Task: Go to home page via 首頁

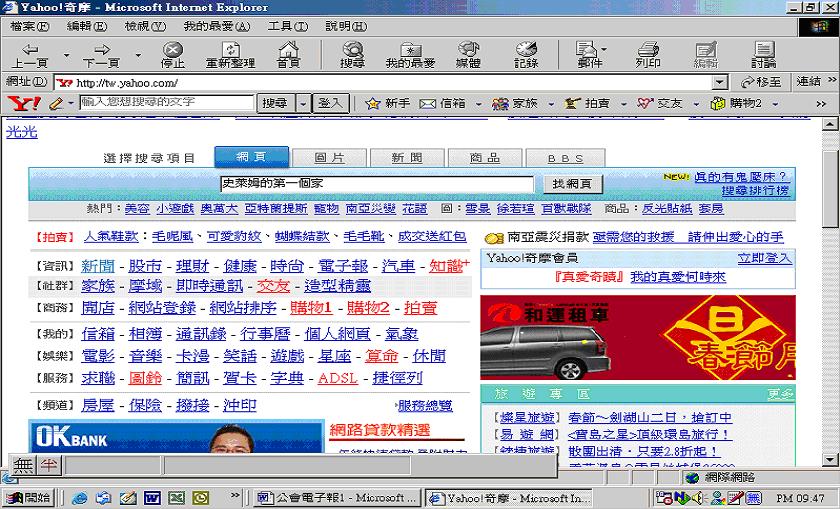Action: tap(288, 55)
